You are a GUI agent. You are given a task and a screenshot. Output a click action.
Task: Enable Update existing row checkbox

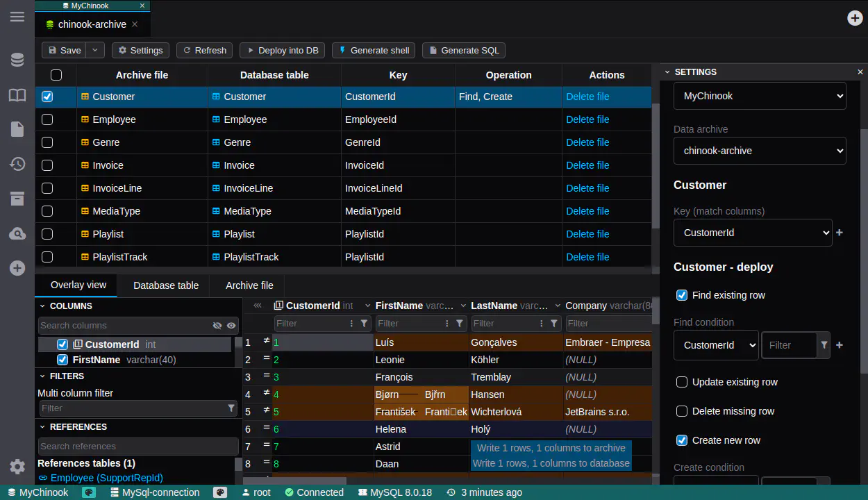click(682, 382)
